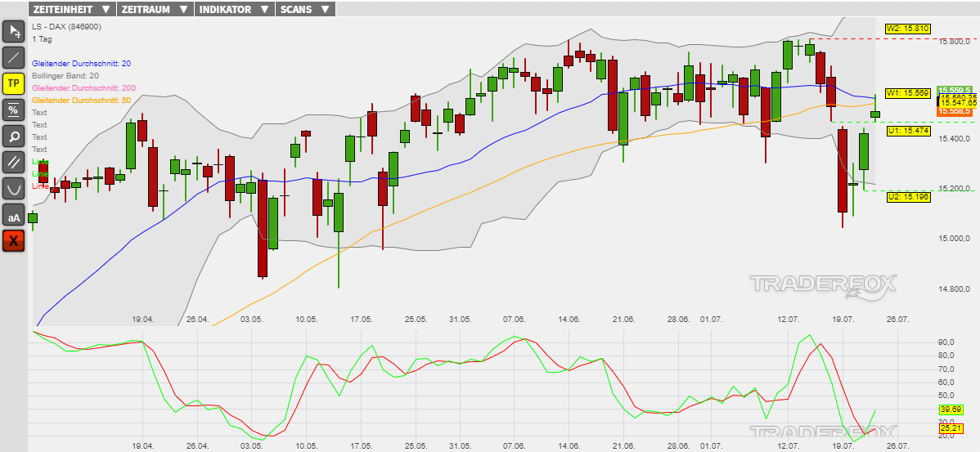Click the Gleitender Durchschnitt: 20 legend entry
The height and width of the screenshot is (452, 980).
pos(81,63)
